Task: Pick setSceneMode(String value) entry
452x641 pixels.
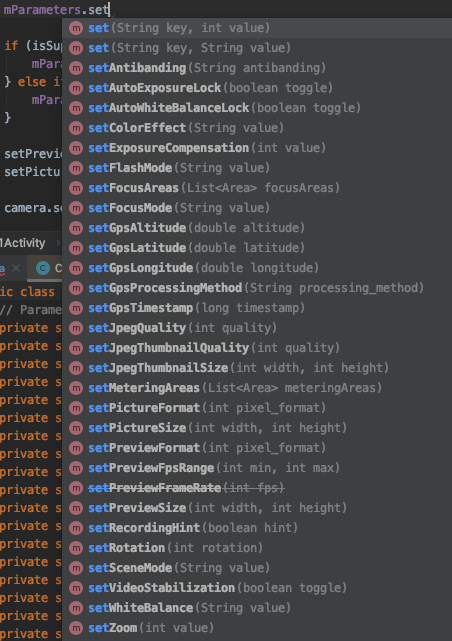Action: tap(257, 569)
